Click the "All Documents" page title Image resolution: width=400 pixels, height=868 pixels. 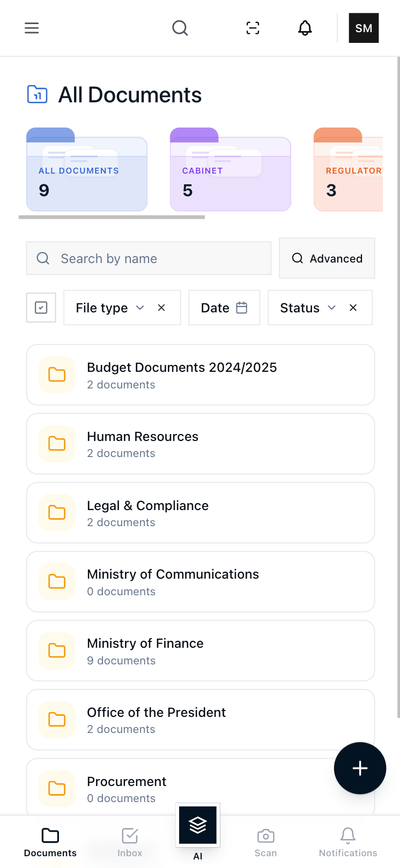(130, 95)
